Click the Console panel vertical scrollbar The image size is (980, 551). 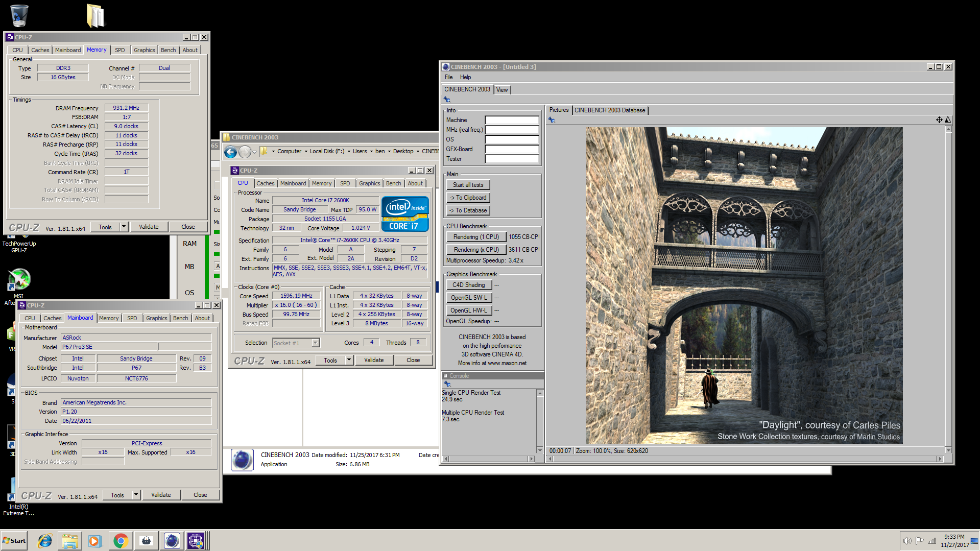[540, 421]
